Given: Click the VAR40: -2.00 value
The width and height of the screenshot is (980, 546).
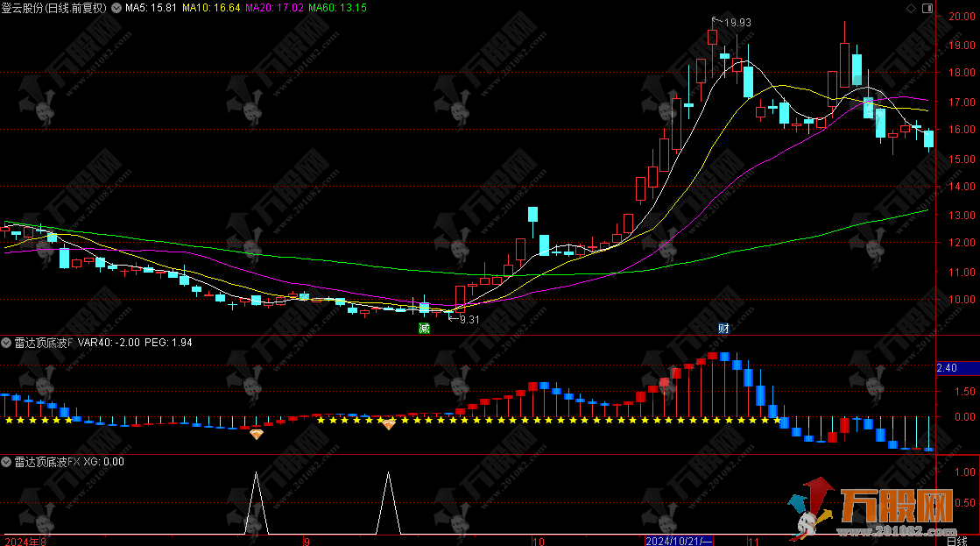Looking at the screenshot, I should pyautogui.click(x=109, y=343).
